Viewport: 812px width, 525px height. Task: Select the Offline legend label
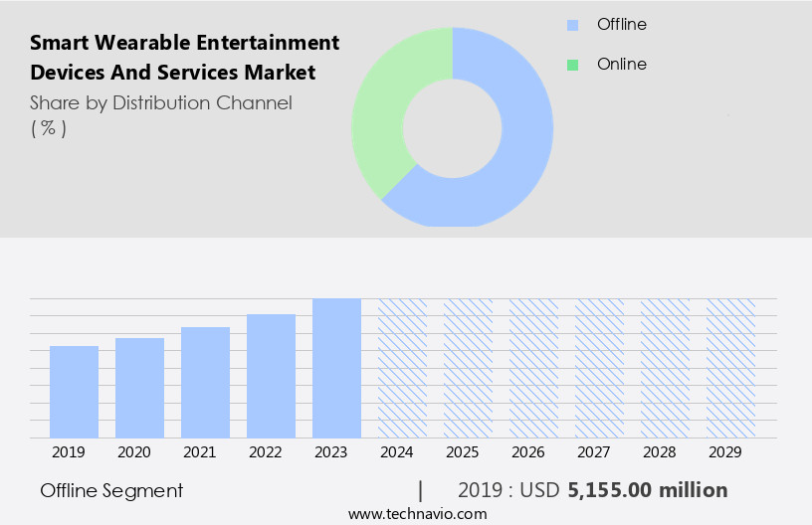tap(621, 25)
